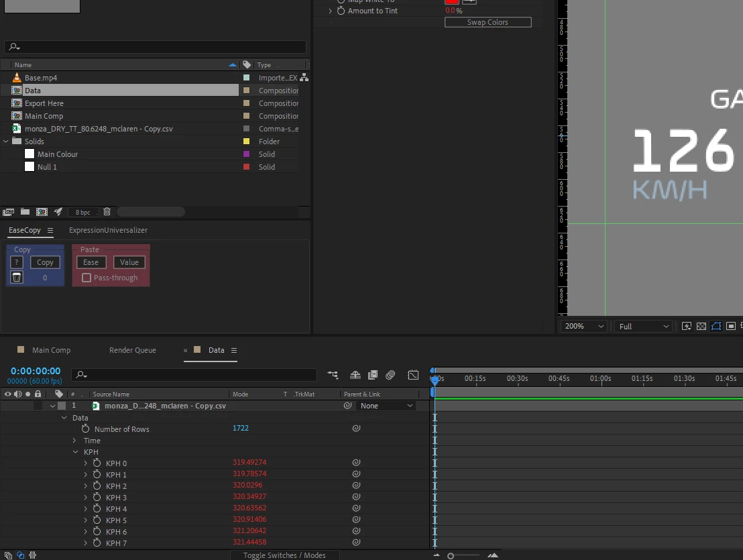Click the video eye column header

pyautogui.click(x=7, y=394)
